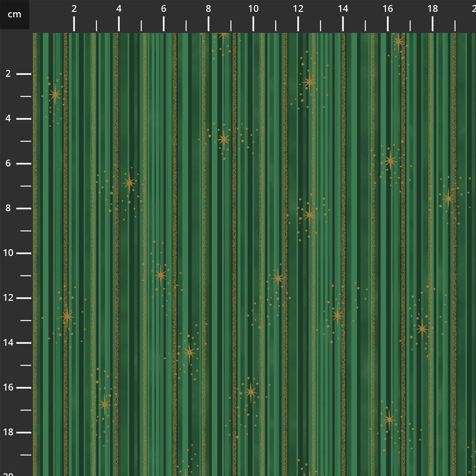The width and height of the screenshot is (476, 476).
Task: Click the 6 mark on the left ruler
Action: pos(8,163)
